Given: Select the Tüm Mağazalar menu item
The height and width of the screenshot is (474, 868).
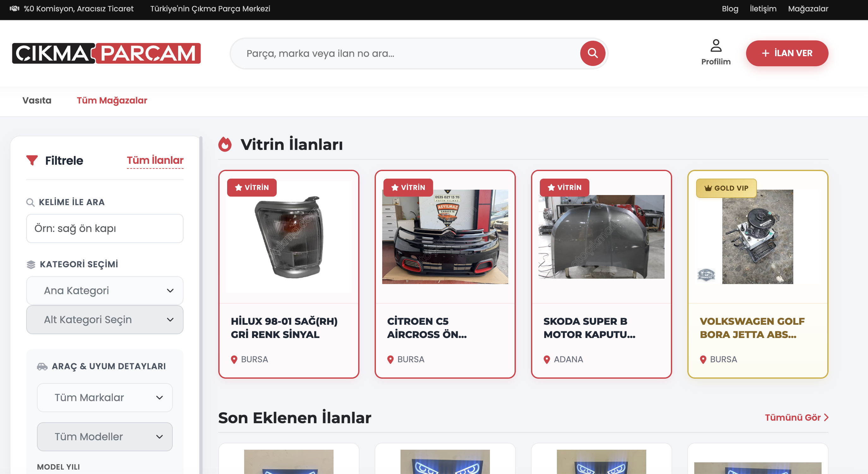Looking at the screenshot, I should coord(112,100).
